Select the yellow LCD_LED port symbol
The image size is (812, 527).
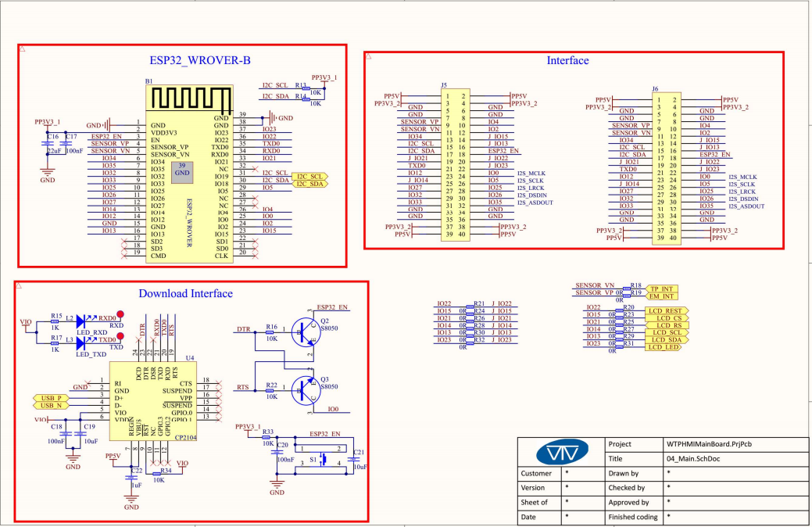pyautogui.click(x=664, y=347)
